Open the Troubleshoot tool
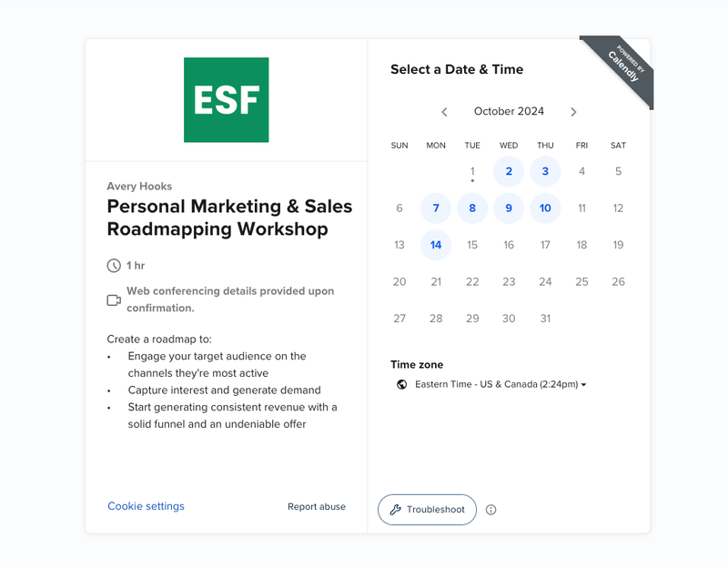Image resolution: width=728 pixels, height=568 pixels. [x=427, y=510]
